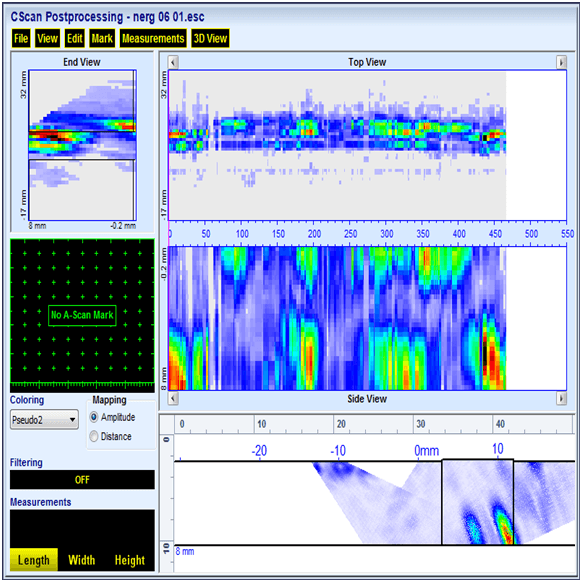Open the Edit menu
This screenshot has height=582, width=582.
click(74, 38)
